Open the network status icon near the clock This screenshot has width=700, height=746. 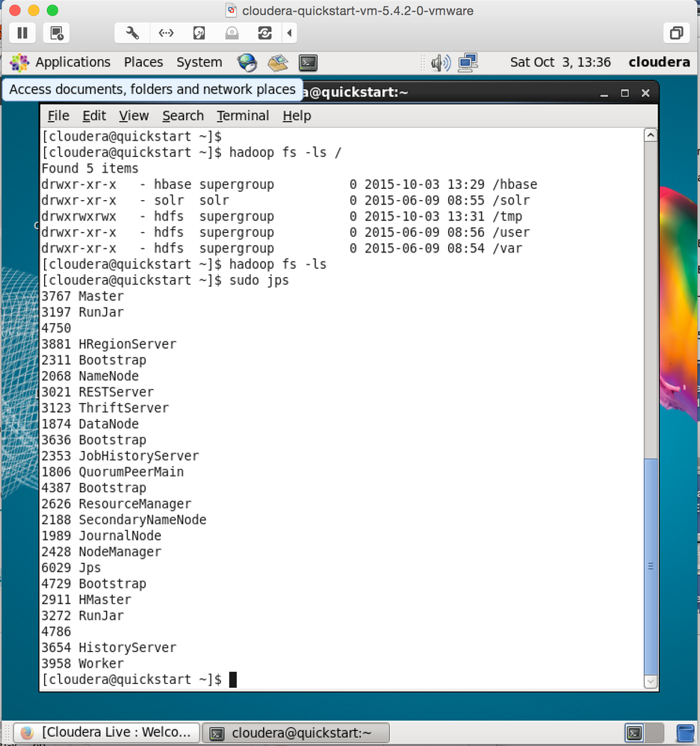point(468,63)
